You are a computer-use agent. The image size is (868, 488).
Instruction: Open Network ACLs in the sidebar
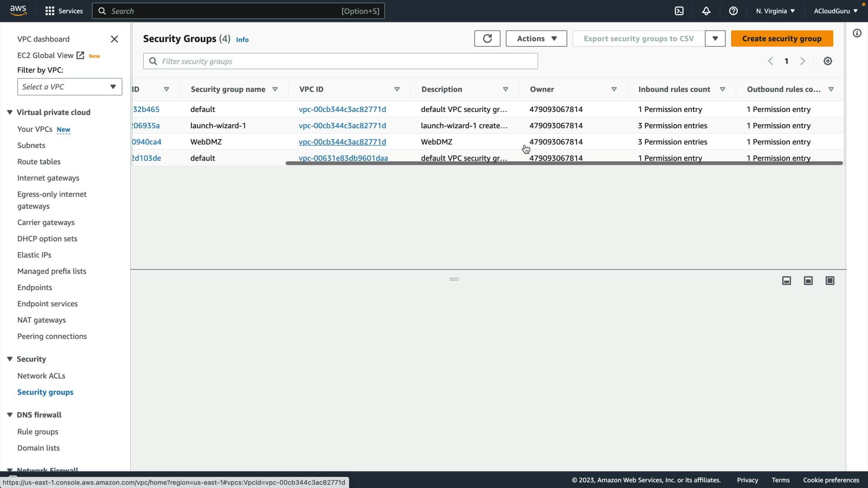pyautogui.click(x=41, y=375)
